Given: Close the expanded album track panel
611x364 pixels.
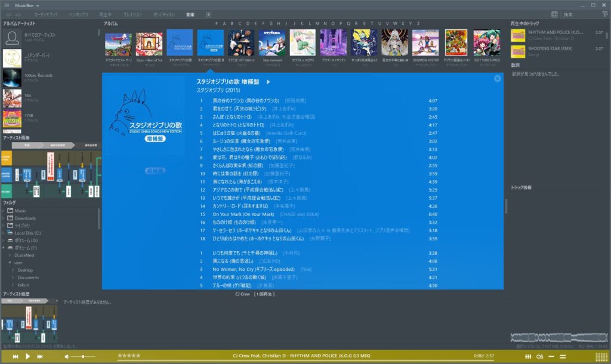Looking at the screenshot, I should coord(497,79).
